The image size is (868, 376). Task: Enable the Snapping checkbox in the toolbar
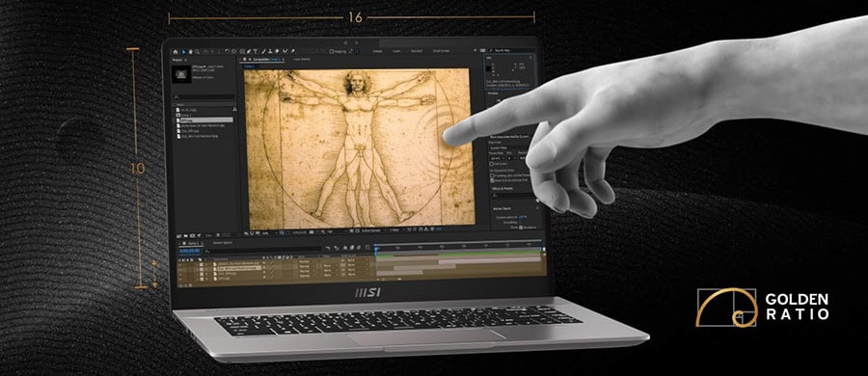(332, 52)
